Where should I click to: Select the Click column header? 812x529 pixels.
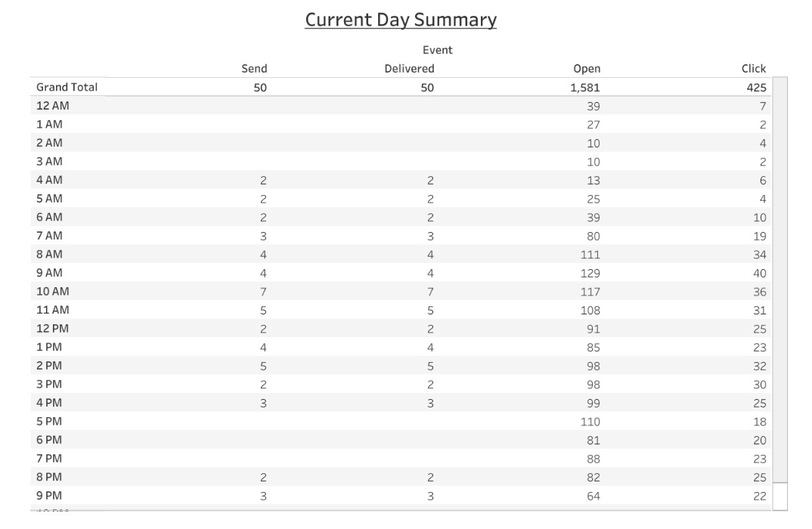point(754,68)
